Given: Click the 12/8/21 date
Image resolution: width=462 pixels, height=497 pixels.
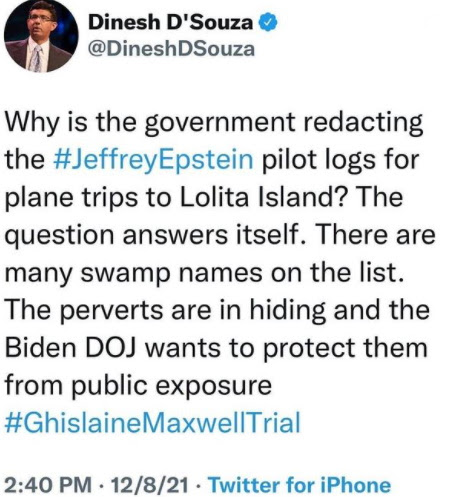Looking at the screenshot, I should (x=150, y=485).
